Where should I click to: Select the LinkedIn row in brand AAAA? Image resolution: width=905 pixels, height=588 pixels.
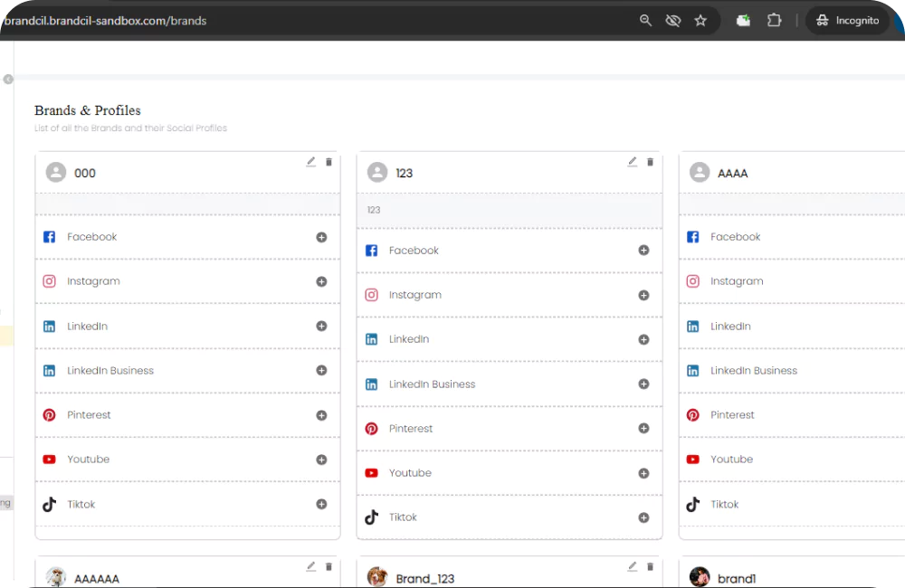coord(792,326)
